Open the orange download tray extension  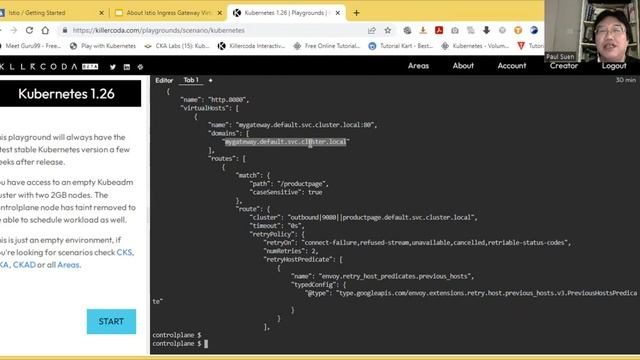pyautogui.click(x=423, y=30)
